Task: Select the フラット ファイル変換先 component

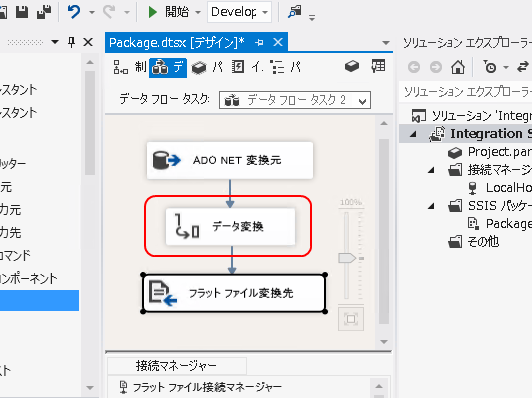Action: click(234, 293)
